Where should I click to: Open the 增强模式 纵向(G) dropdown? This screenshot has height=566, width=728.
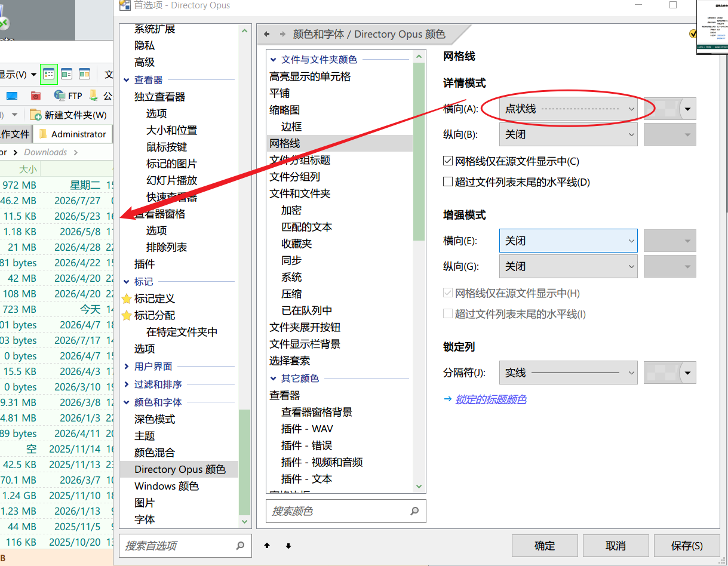pyautogui.click(x=569, y=266)
